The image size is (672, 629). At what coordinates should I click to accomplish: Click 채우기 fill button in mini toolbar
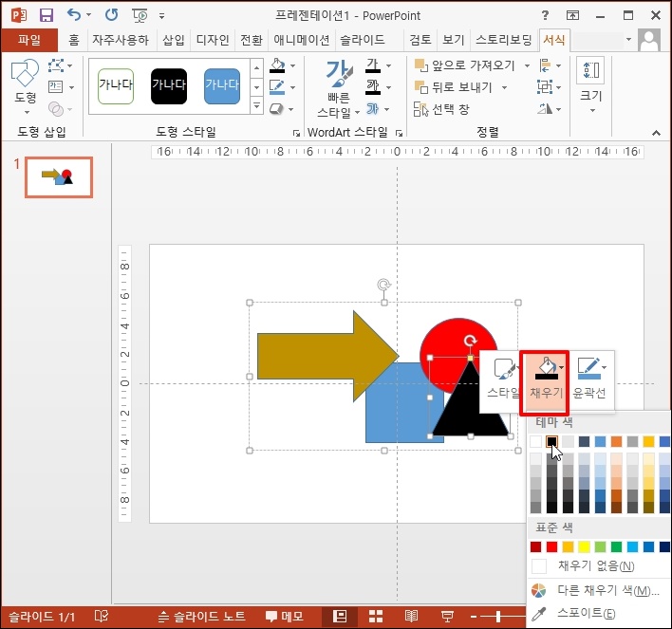[546, 381]
